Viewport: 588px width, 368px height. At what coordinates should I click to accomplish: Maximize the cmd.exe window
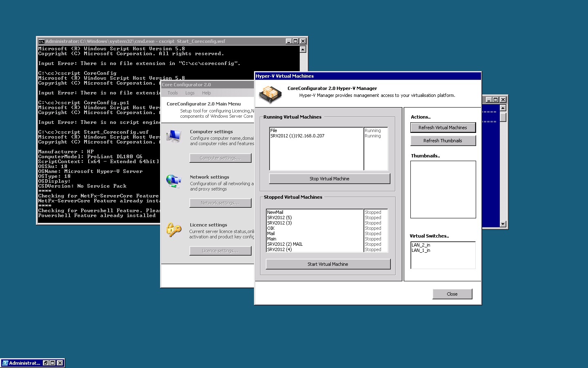296,41
